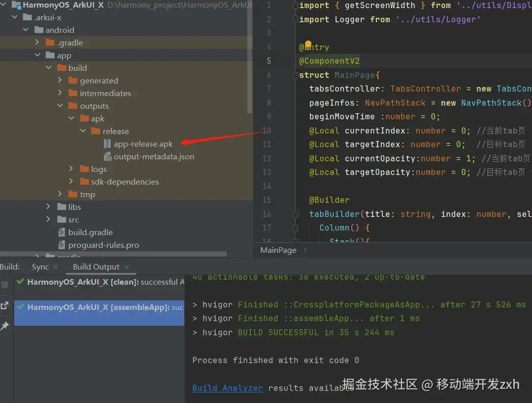Click the project tree horizontal scrollbar
532x403 pixels.
pyautogui.click(x=113, y=254)
